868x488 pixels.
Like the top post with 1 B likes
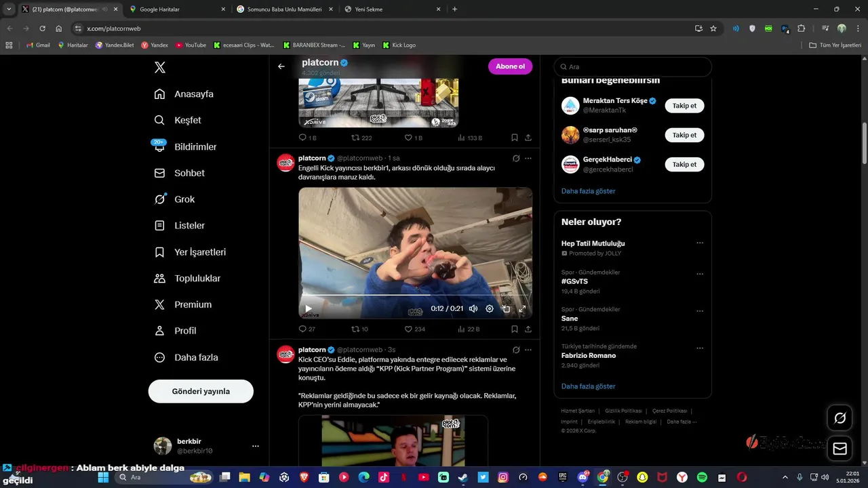point(413,138)
